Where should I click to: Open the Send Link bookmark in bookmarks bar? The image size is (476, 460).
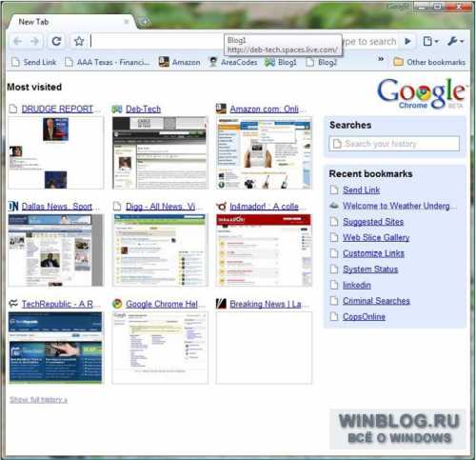click(x=34, y=62)
